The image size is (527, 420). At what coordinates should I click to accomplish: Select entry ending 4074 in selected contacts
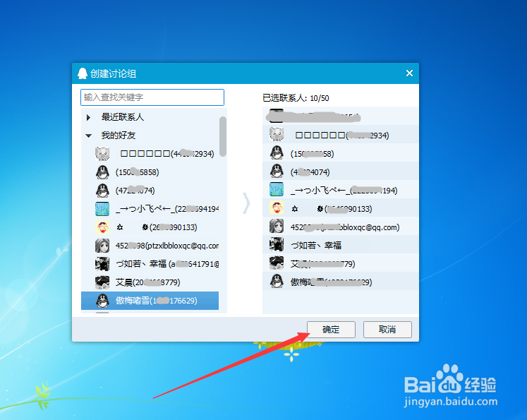[341, 172]
